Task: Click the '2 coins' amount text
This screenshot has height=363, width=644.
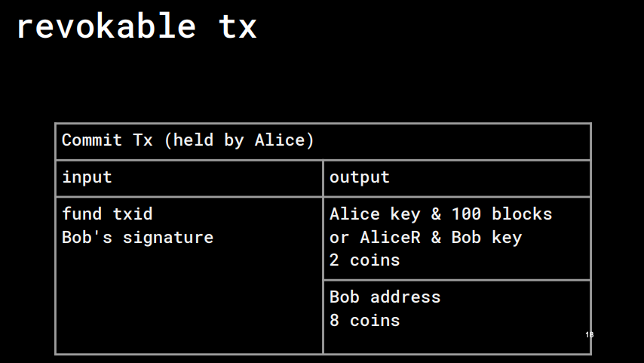Action: (365, 260)
